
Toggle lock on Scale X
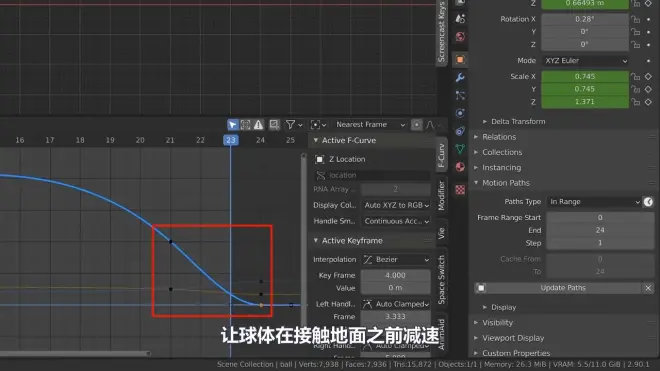click(x=636, y=77)
